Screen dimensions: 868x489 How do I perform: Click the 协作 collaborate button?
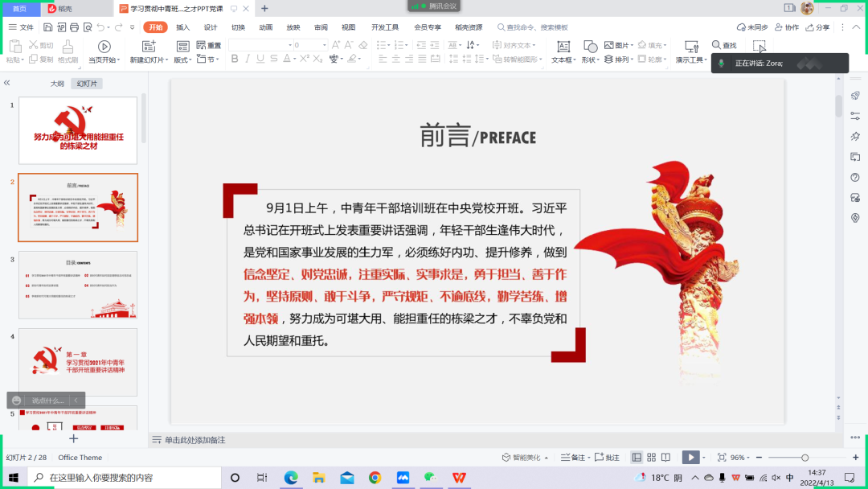coord(788,27)
